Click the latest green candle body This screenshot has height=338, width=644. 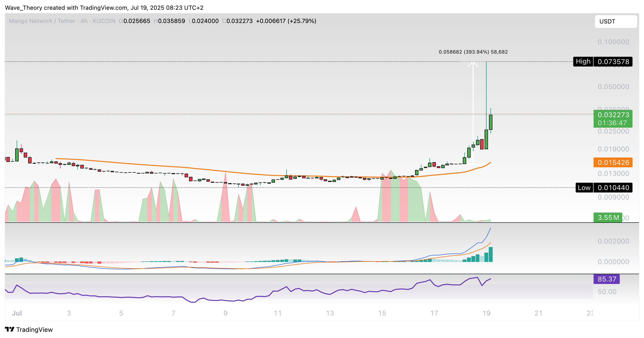click(x=491, y=122)
